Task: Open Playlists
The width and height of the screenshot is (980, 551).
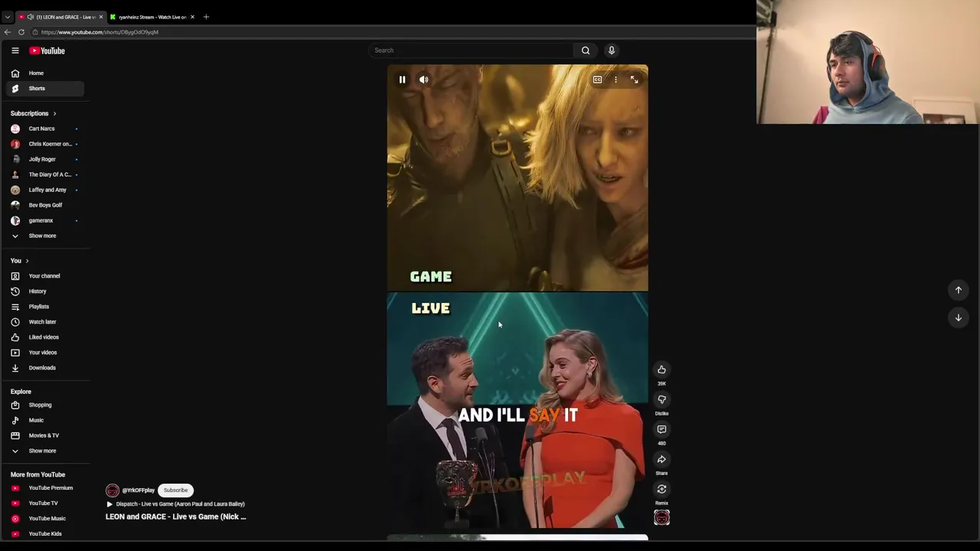Action: pyautogui.click(x=45, y=306)
